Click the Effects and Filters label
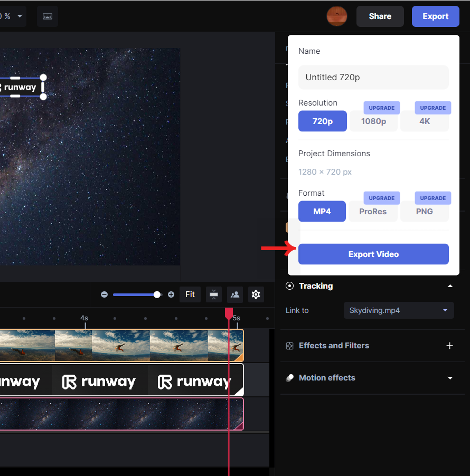The width and height of the screenshot is (470, 476). pyautogui.click(x=334, y=346)
